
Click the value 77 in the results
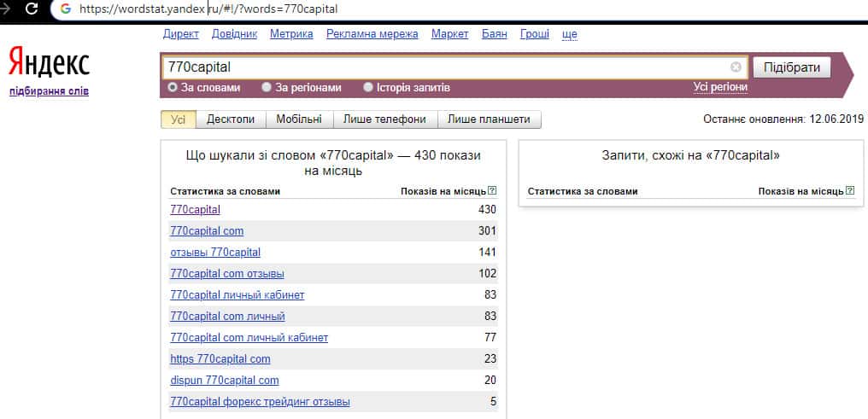[x=490, y=338]
